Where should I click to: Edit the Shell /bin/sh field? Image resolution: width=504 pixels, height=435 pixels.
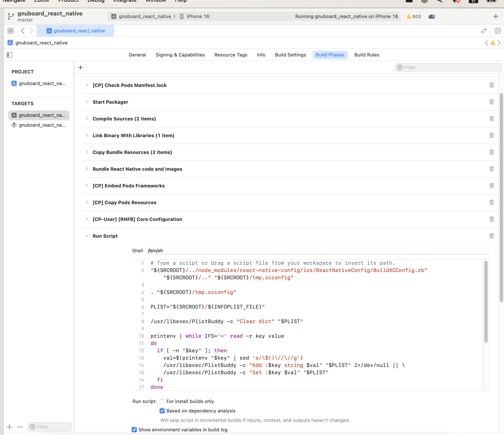pos(317,251)
